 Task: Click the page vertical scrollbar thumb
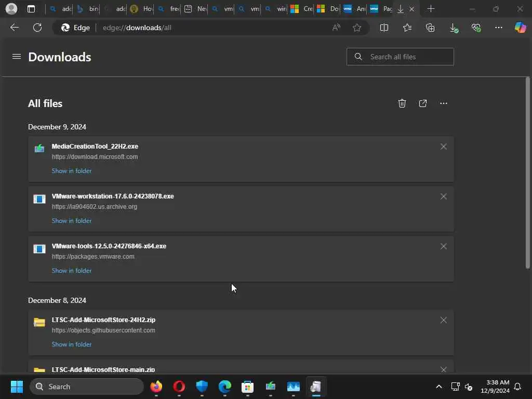[528, 173]
